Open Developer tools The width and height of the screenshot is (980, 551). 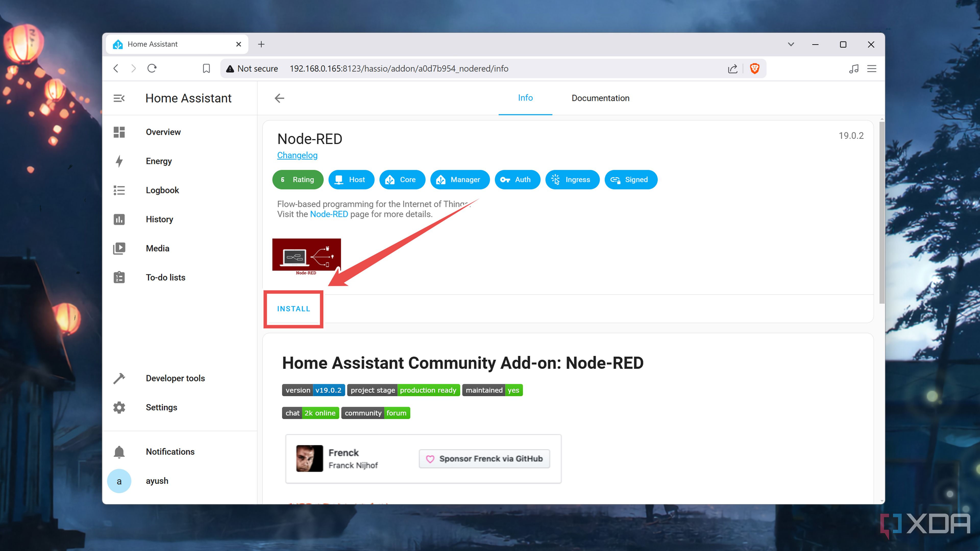click(175, 378)
